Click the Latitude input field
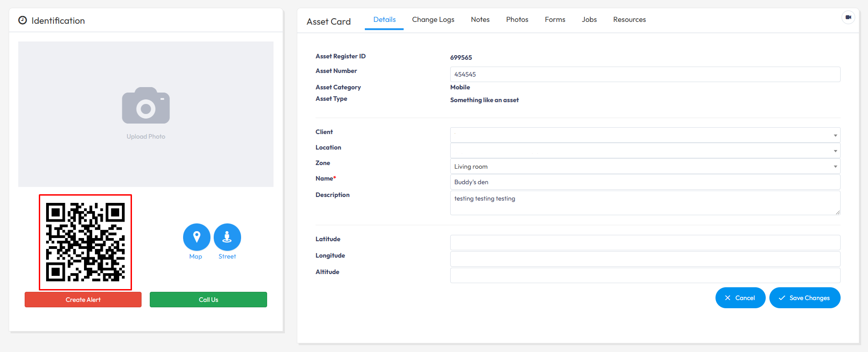The image size is (868, 352). coord(645,243)
